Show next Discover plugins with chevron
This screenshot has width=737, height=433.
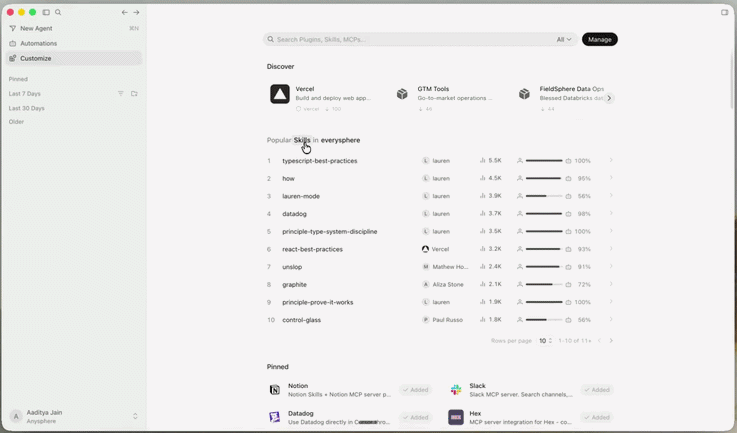609,98
